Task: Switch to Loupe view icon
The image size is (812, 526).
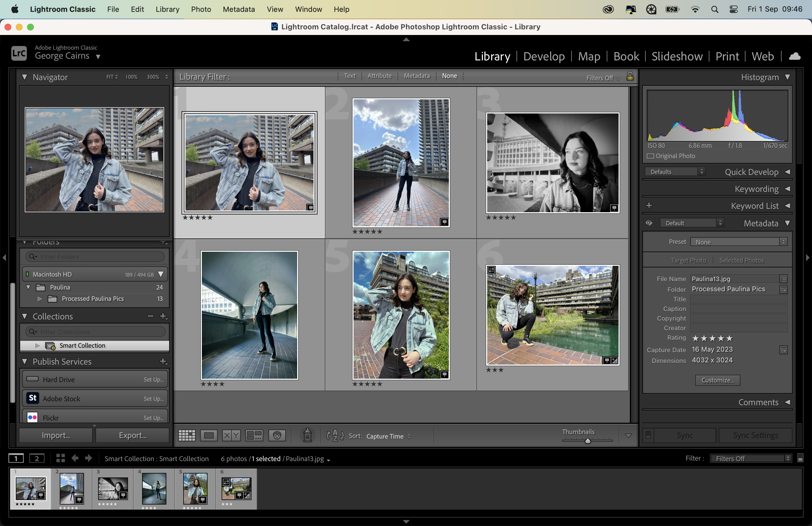Action: pyautogui.click(x=209, y=435)
